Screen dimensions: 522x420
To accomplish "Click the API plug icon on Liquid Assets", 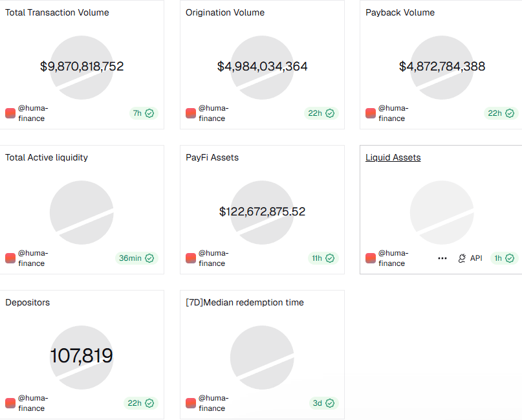I will 462,258.
